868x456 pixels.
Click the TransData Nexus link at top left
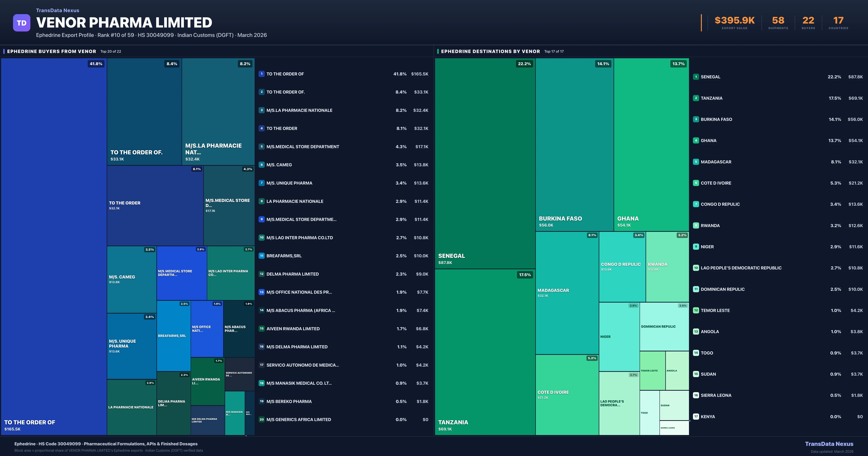point(57,10)
